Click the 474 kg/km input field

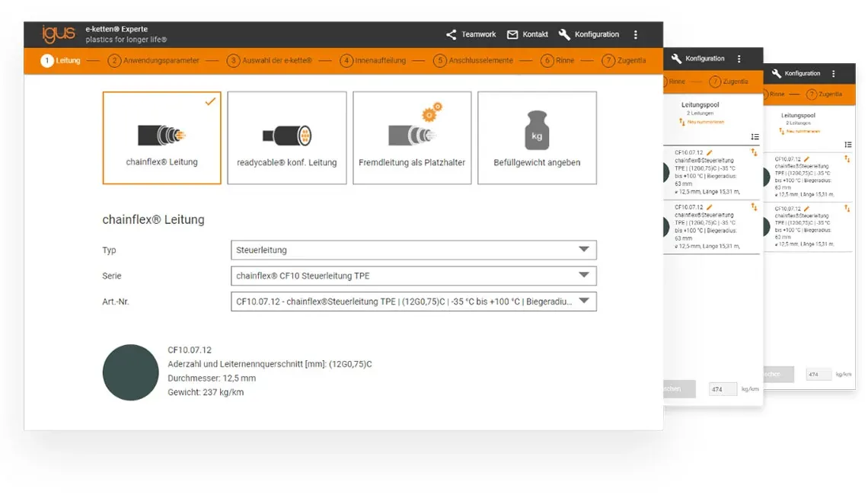[721, 388]
